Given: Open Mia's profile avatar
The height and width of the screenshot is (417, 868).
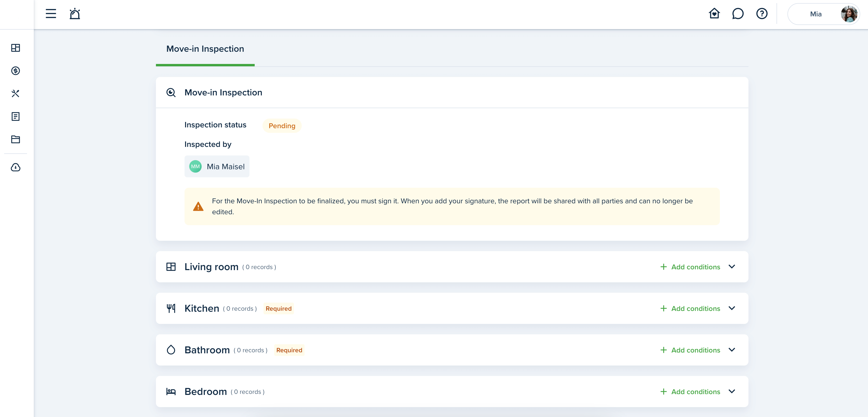Looking at the screenshot, I should [849, 14].
